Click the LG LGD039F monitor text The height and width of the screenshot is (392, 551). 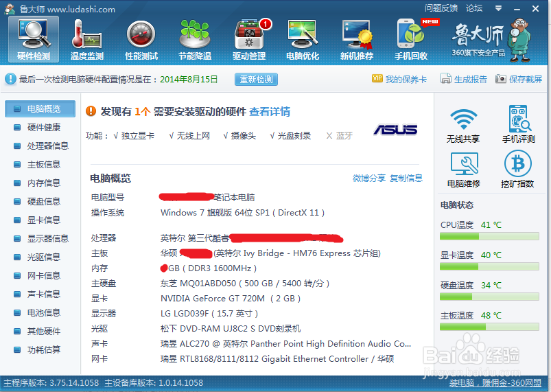coord(209,314)
